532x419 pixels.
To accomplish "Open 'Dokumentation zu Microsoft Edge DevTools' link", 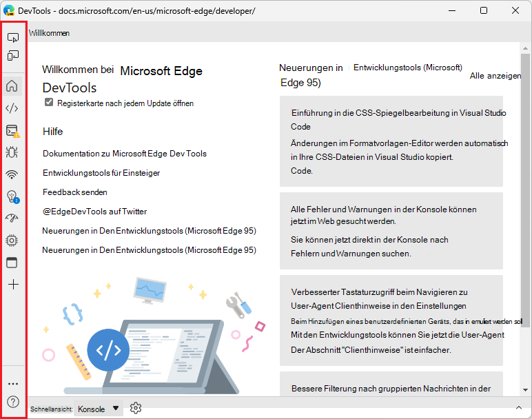I will pyautogui.click(x=125, y=154).
